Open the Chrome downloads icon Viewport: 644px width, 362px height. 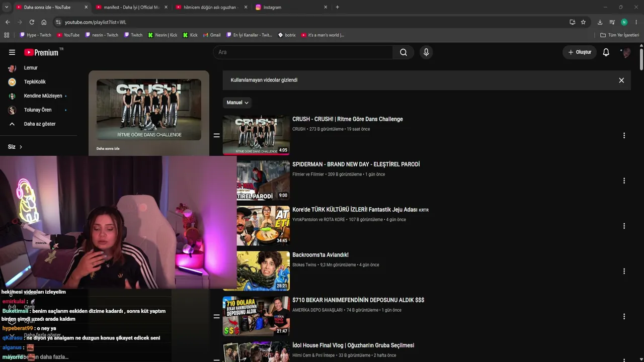tap(600, 22)
